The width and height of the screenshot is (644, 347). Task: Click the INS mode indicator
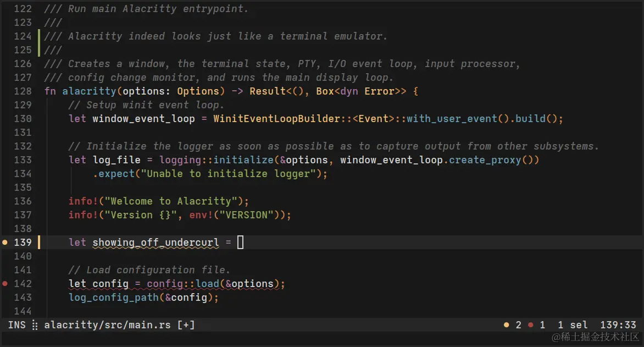pyautogui.click(x=17, y=325)
